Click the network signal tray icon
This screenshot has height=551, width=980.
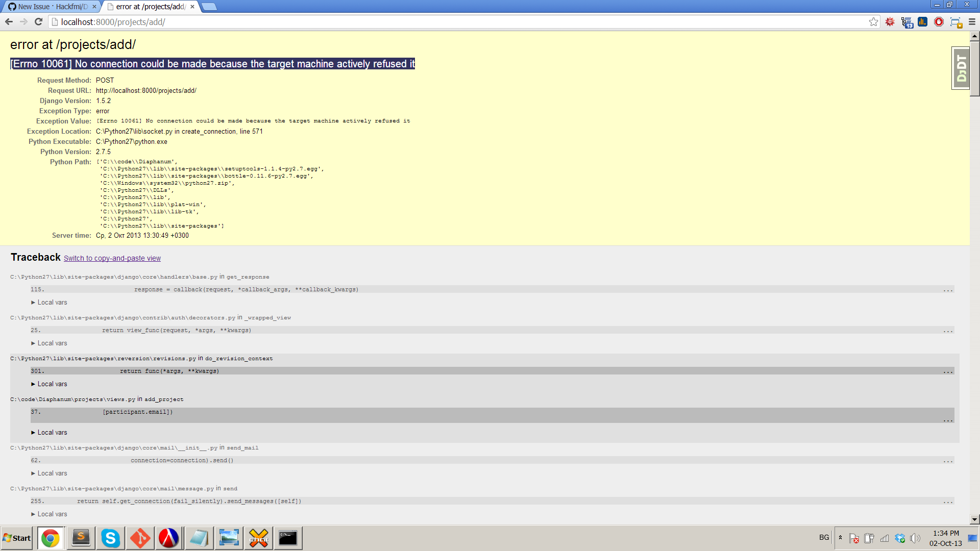[x=885, y=538]
